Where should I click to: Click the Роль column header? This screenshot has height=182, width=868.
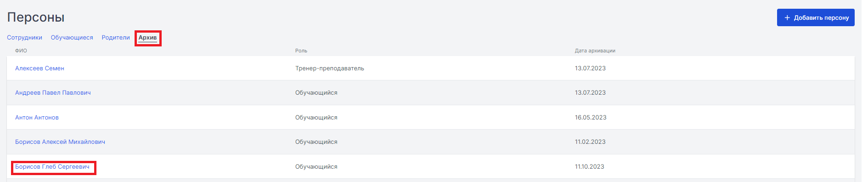pyautogui.click(x=301, y=51)
